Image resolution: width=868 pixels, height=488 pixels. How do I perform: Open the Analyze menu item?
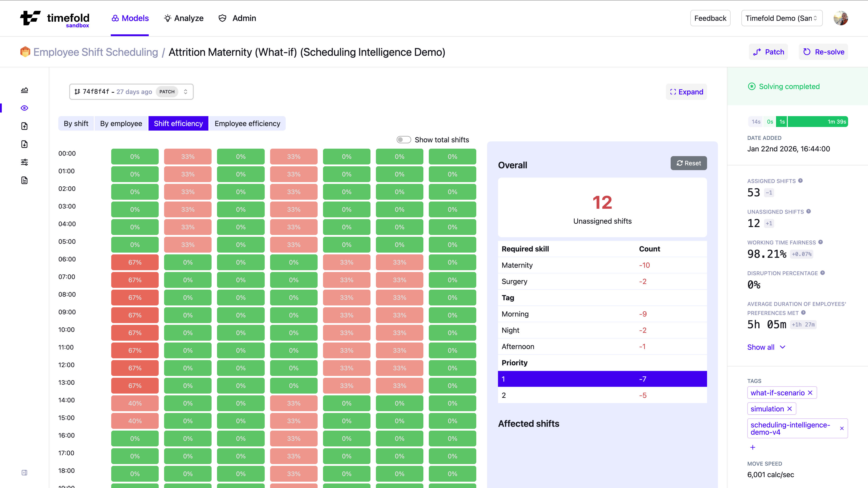tap(183, 18)
